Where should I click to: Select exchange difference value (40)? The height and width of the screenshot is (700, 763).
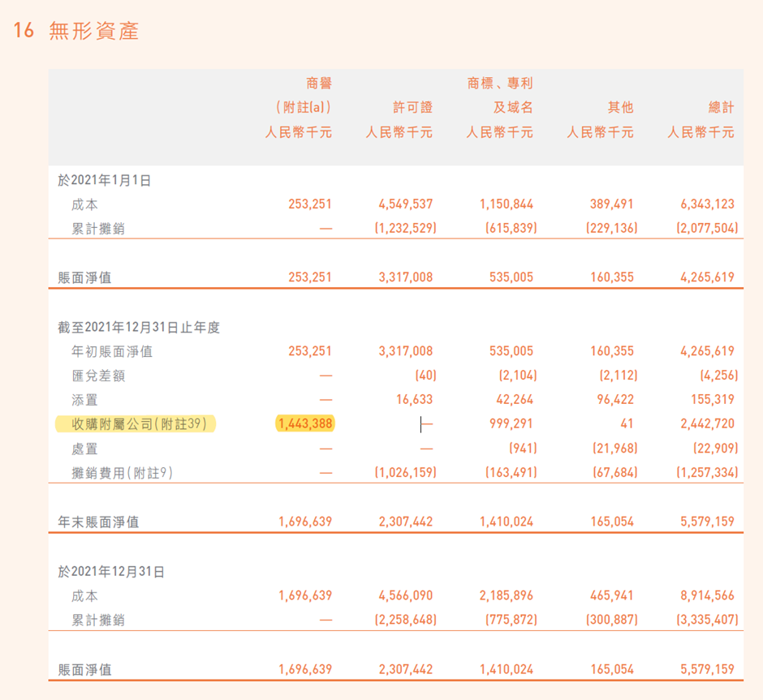point(426,376)
